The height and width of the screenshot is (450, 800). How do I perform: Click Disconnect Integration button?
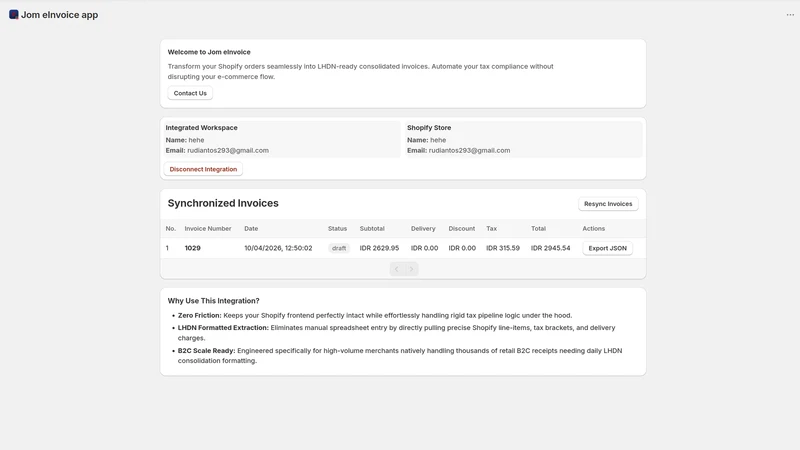point(203,169)
